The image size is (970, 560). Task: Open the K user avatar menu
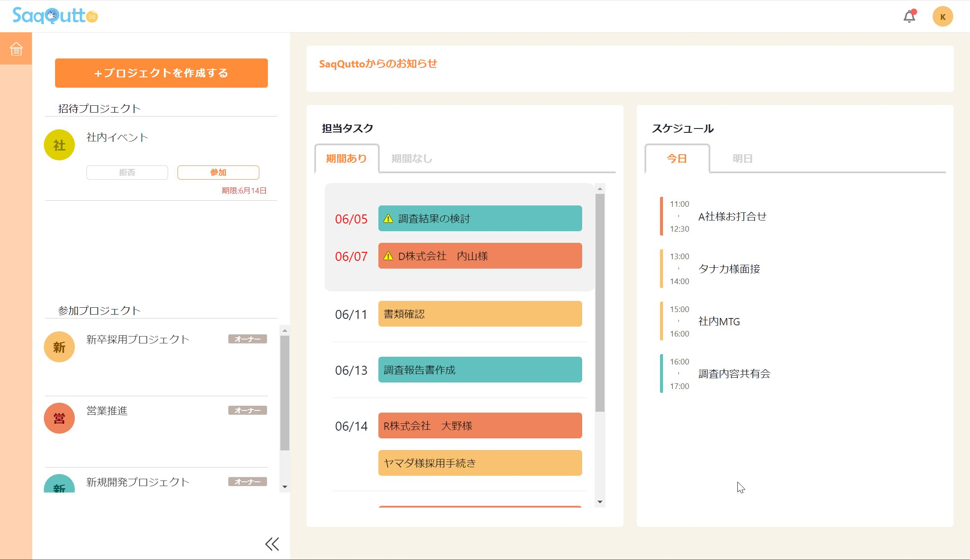[x=942, y=17]
